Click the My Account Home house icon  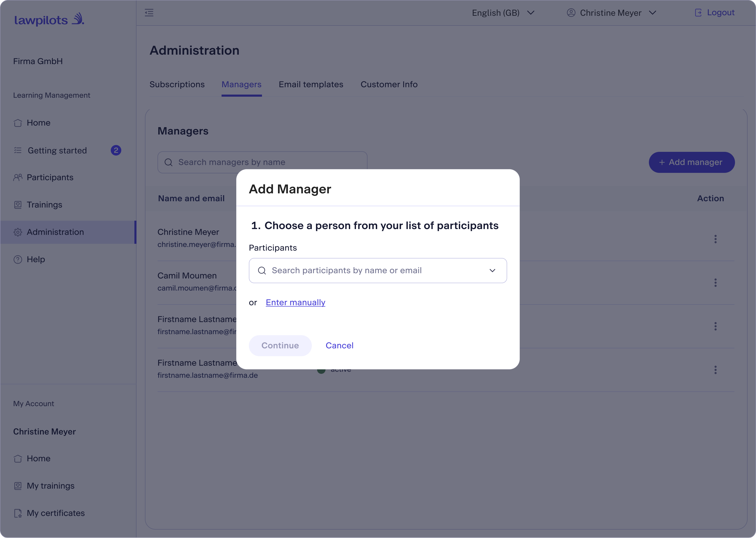pos(18,459)
